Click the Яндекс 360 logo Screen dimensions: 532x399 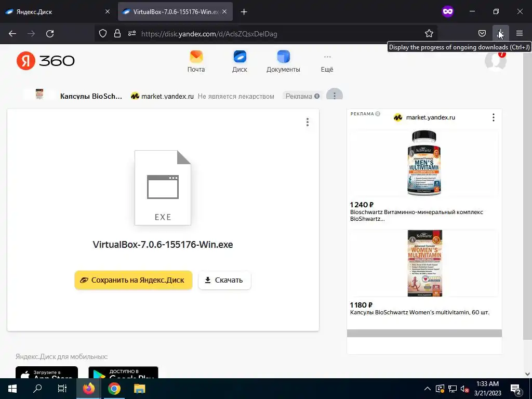click(46, 61)
